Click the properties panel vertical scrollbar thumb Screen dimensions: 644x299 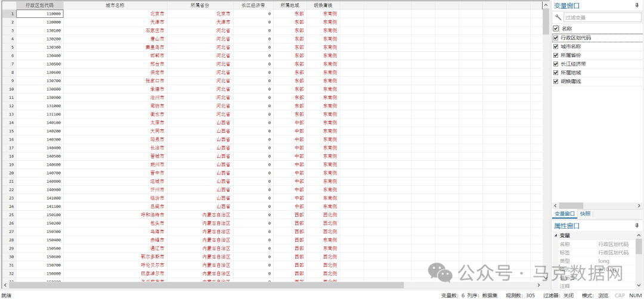point(639,247)
